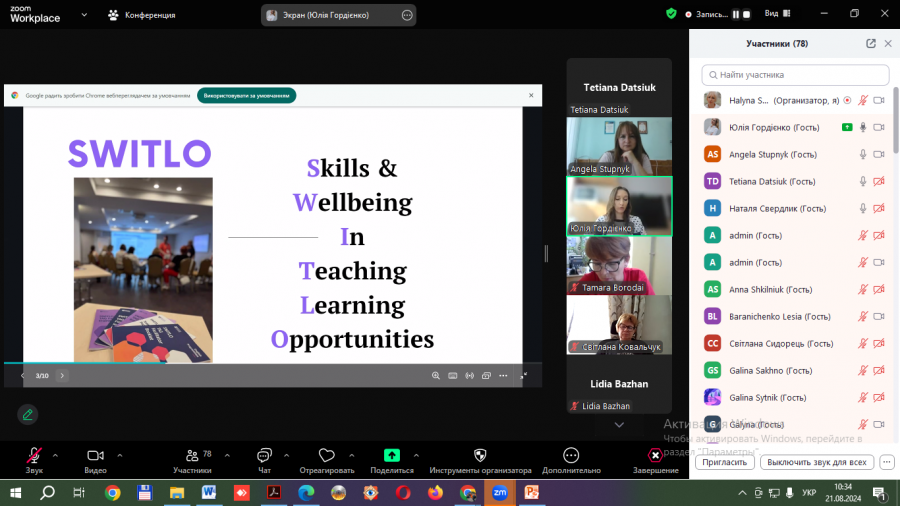Open audio options arrow next to Звук
900x506 pixels.
[x=55, y=456]
